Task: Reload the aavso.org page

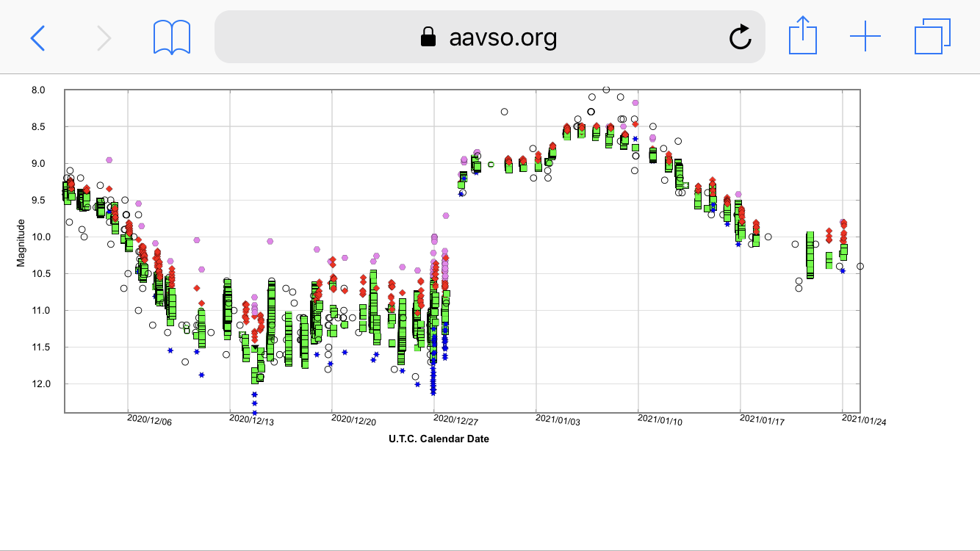Action: [740, 37]
